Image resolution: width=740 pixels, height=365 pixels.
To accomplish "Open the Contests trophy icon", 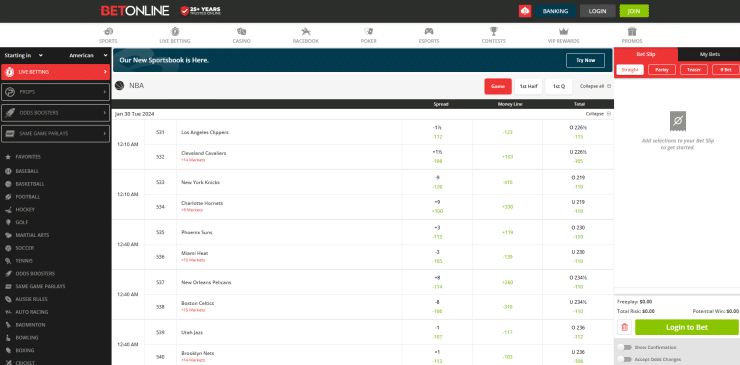I will [x=494, y=32].
